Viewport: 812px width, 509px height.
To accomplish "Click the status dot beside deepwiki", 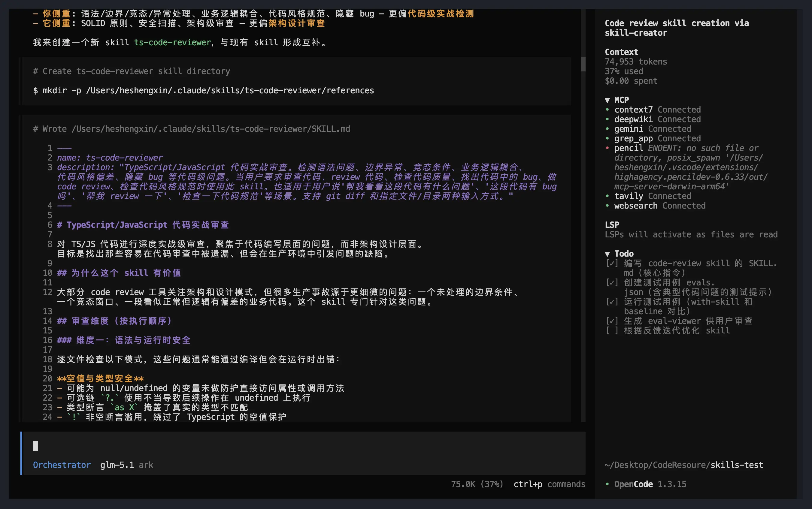I will (x=607, y=119).
